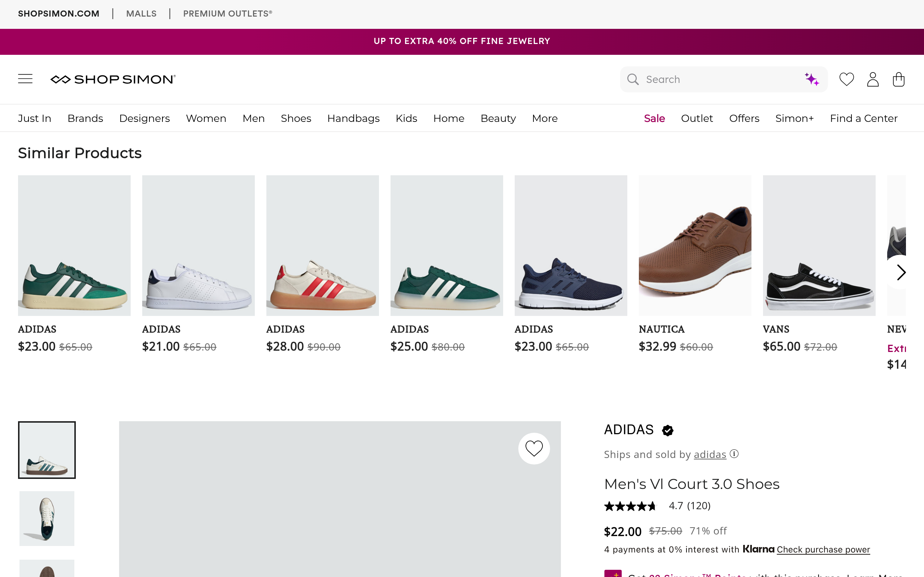Image resolution: width=924 pixels, height=577 pixels.
Task: Open the hamburger navigation menu
Action: (x=25, y=79)
